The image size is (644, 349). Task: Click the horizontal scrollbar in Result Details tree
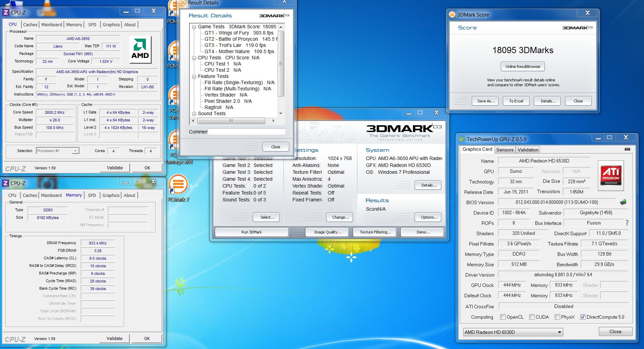click(x=231, y=121)
